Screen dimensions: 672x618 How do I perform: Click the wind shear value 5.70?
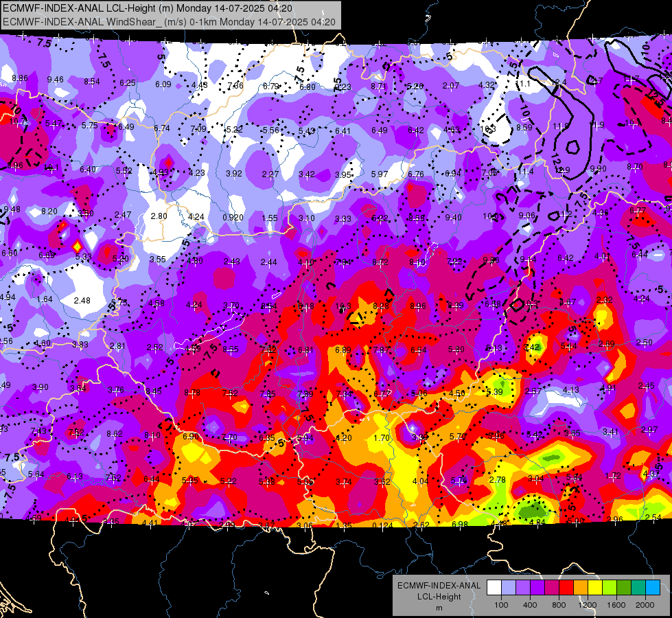coord(458,437)
